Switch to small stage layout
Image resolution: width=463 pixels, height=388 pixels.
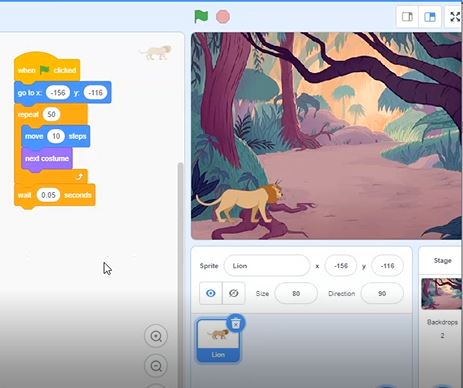[407, 17]
